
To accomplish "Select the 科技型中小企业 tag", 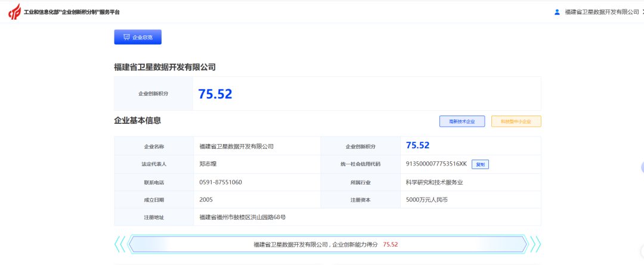I will [x=516, y=121].
